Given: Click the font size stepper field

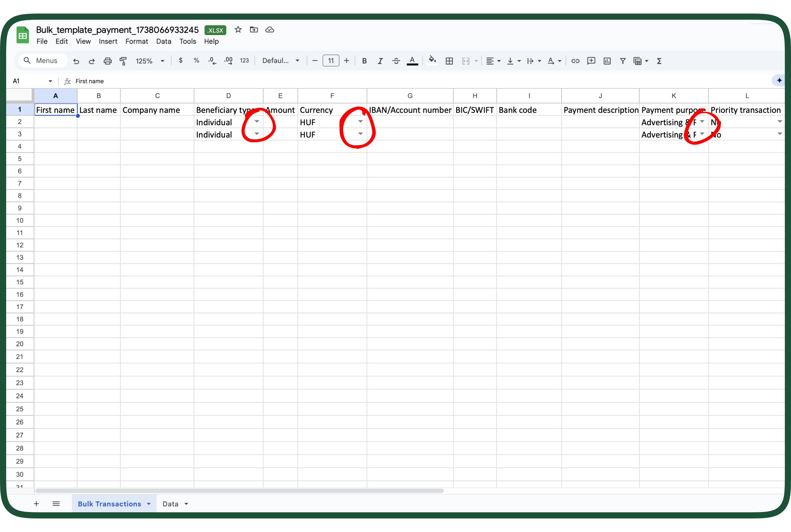Looking at the screenshot, I should (330, 61).
